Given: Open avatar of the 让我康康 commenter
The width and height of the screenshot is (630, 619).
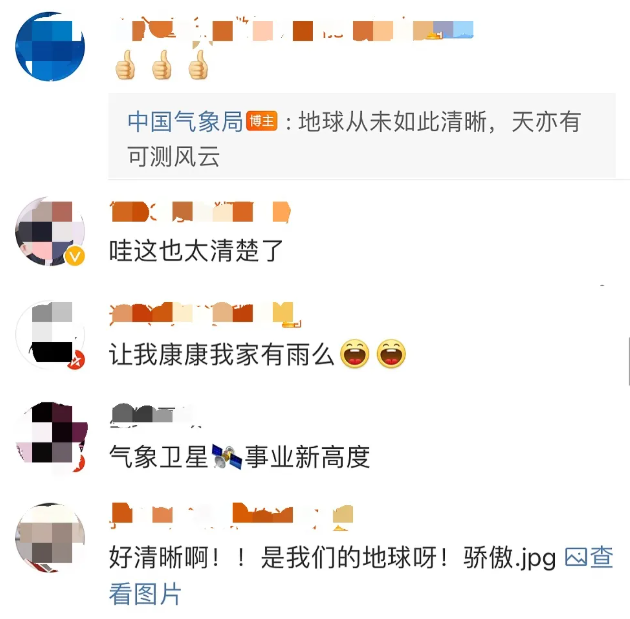Looking at the screenshot, I should (x=50, y=334).
